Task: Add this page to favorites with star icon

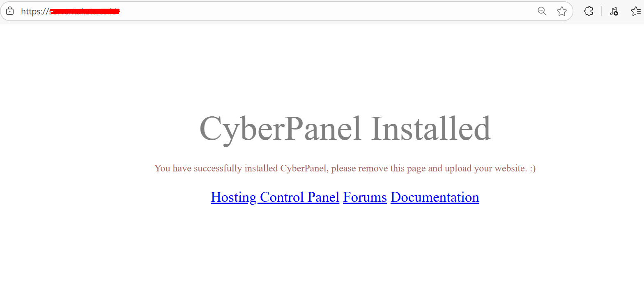Action: click(x=562, y=11)
